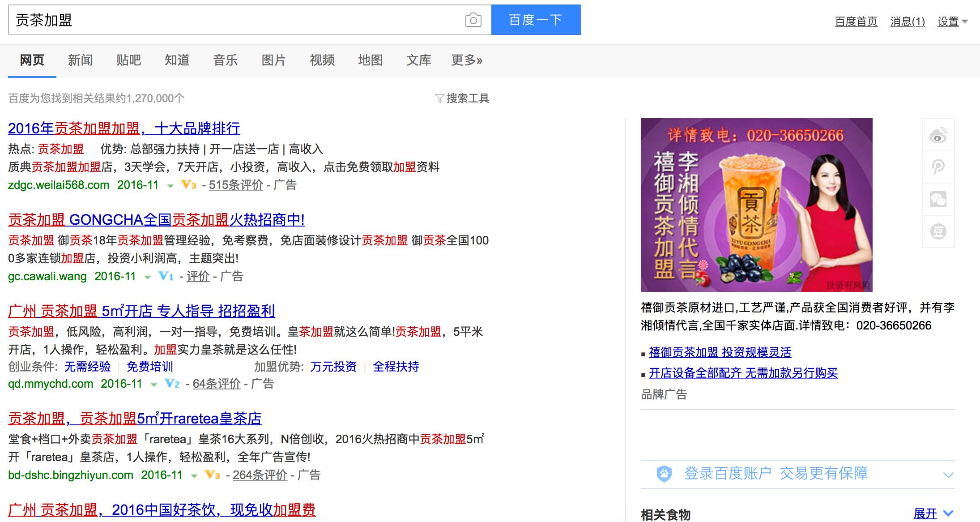Open the 百度首页 link
980x522 pixels.
tap(856, 21)
